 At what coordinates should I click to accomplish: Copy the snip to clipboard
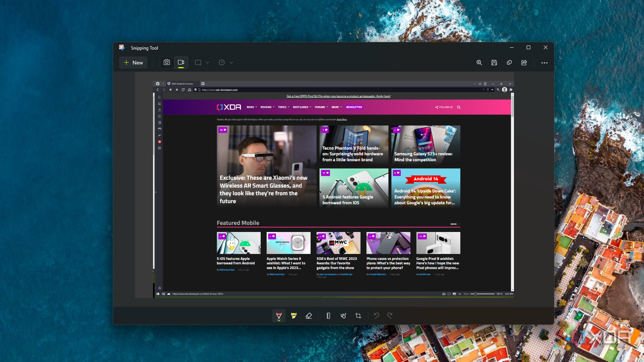tap(509, 63)
